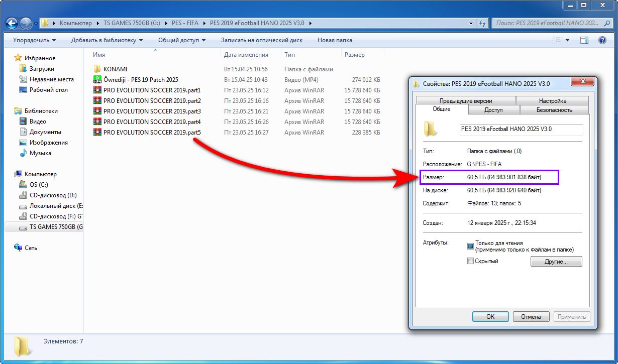Open the Упорядочить dropdown menu

34,40
